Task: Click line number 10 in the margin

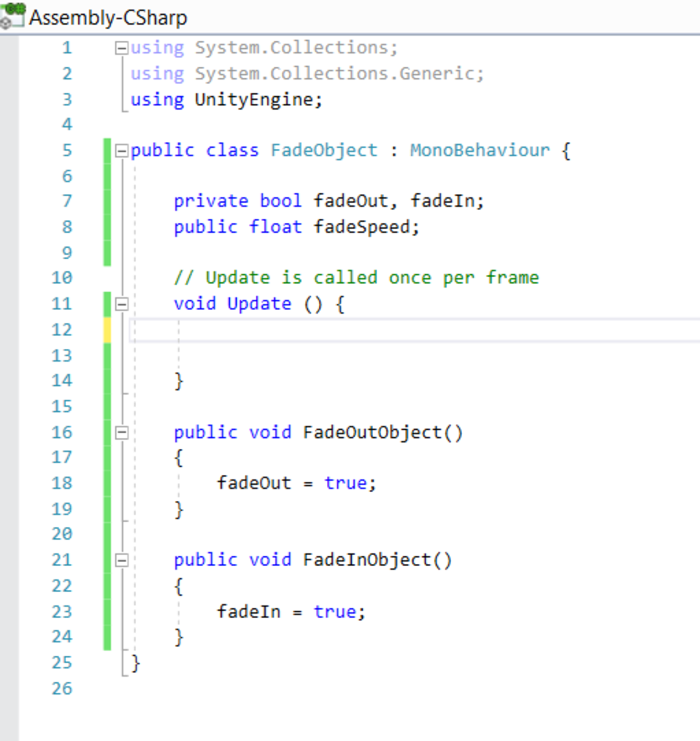Action: click(x=62, y=277)
